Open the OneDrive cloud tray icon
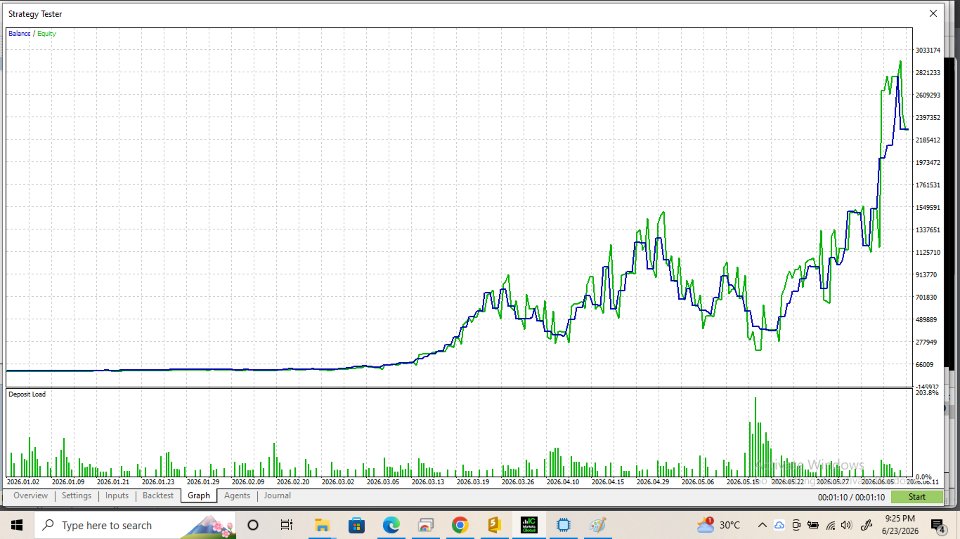Image resolution: width=960 pixels, height=539 pixels. [779, 525]
